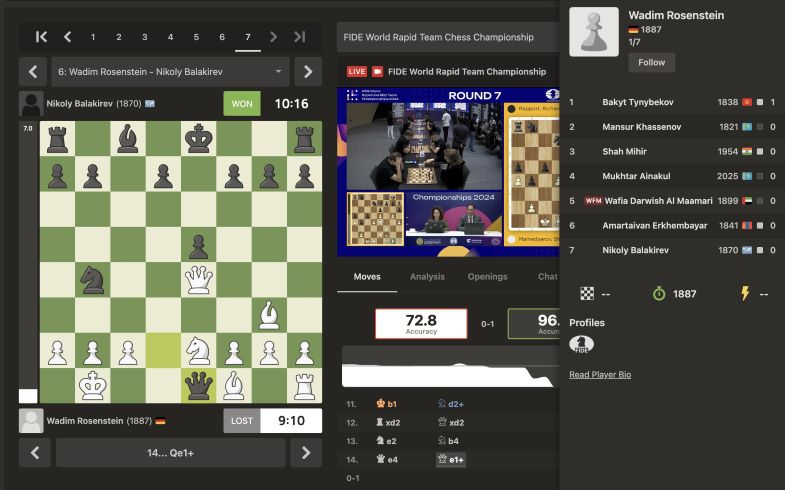Go to next game with right arrow
This screenshot has height=490, width=785.
pyautogui.click(x=307, y=72)
